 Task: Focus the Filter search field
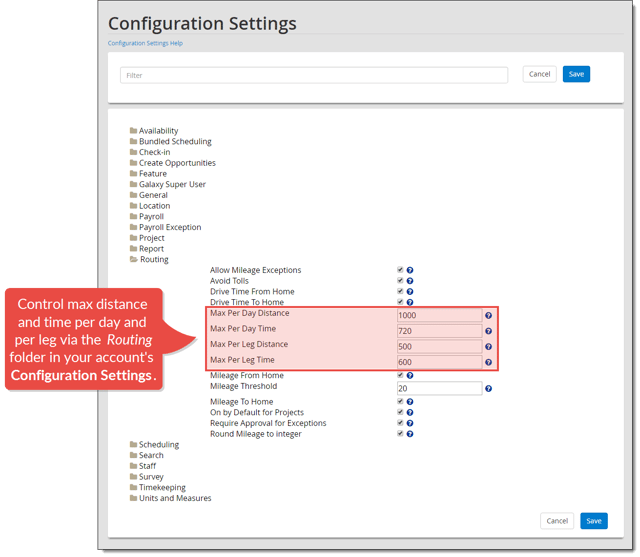pyautogui.click(x=314, y=75)
